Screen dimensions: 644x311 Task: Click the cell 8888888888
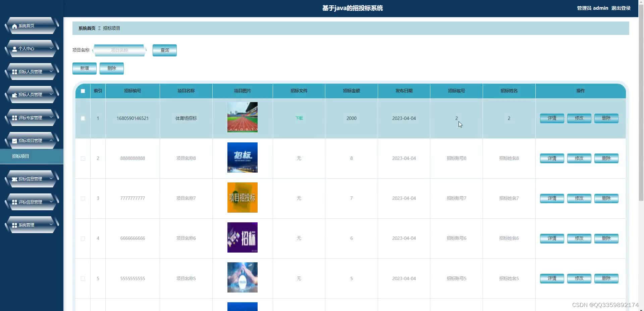pos(132,158)
